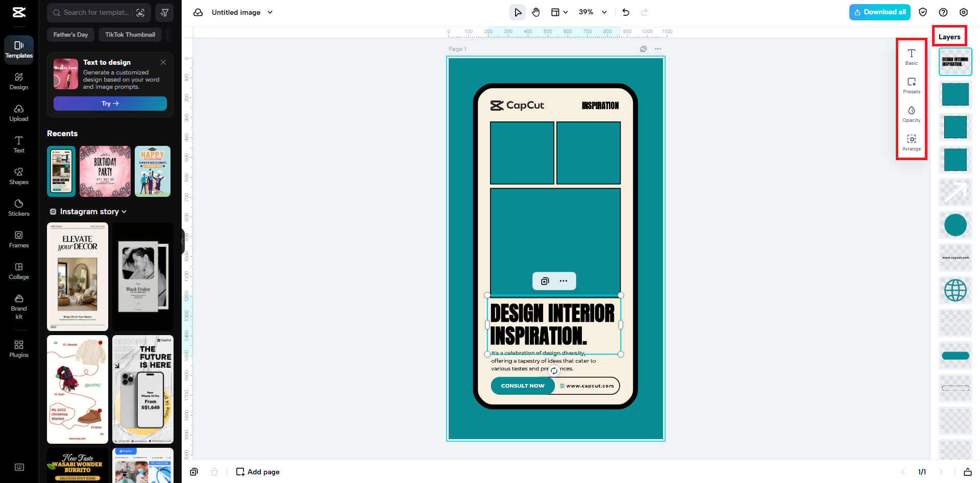The width and height of the screenshot is (980, 483).
Task: Open the Upload panel
Action: tap(18, 113)
